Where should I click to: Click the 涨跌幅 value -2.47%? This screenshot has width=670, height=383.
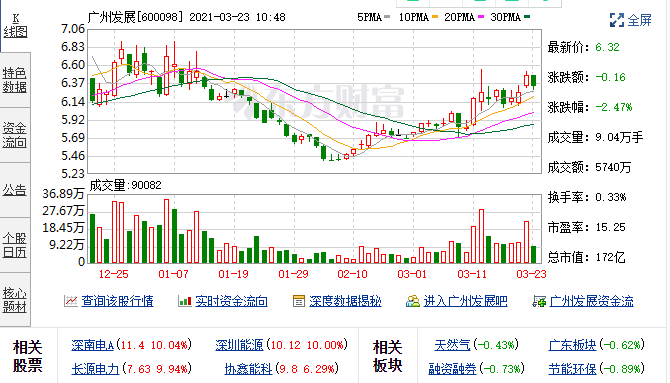point(613,107)
